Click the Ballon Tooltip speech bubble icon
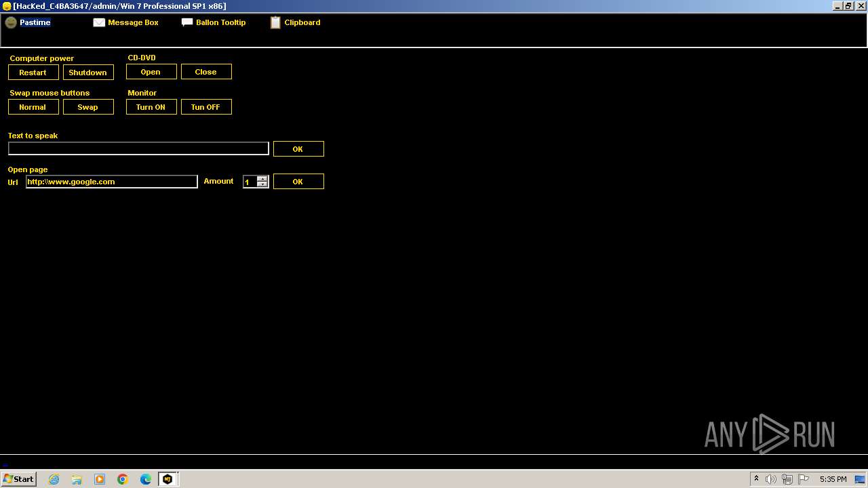 click(187, 22)
